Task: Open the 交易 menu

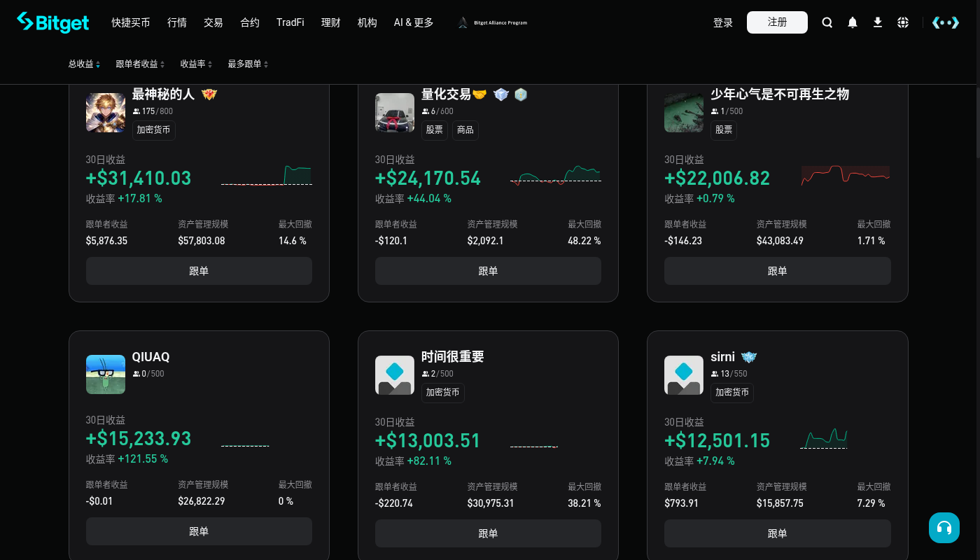Action: pos(213,22)
